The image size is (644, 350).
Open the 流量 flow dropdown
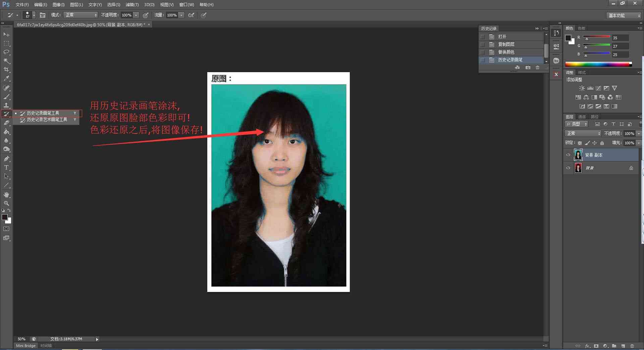pyautogui.click(x=181, y=15)
